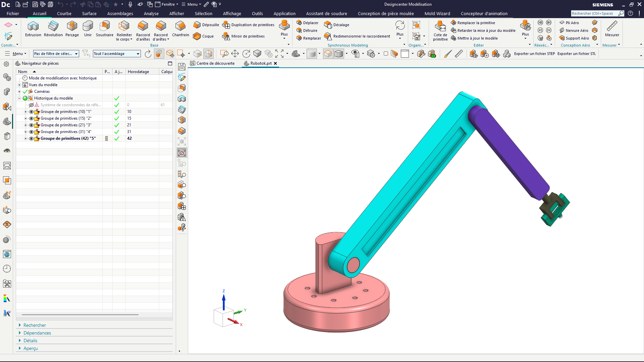Collapse the Historique du modèle node
The width and height of the screenshot is (644, 362).
[19, 98]
